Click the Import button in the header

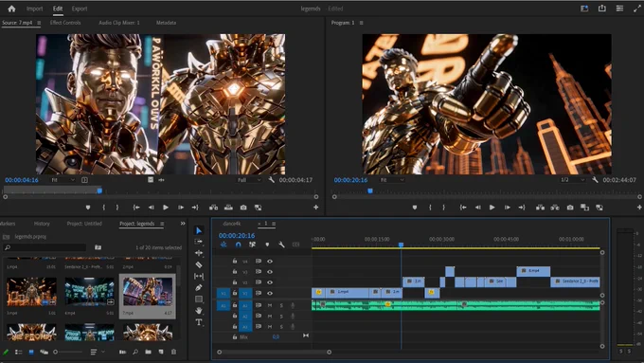[x=34, y=9]
